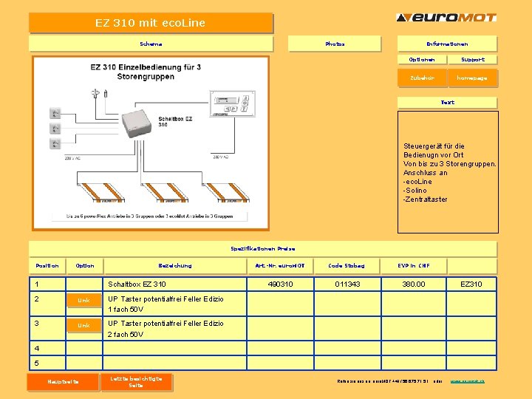
Task: Click the EVP in CHF column header
Action: click(414, 266)
